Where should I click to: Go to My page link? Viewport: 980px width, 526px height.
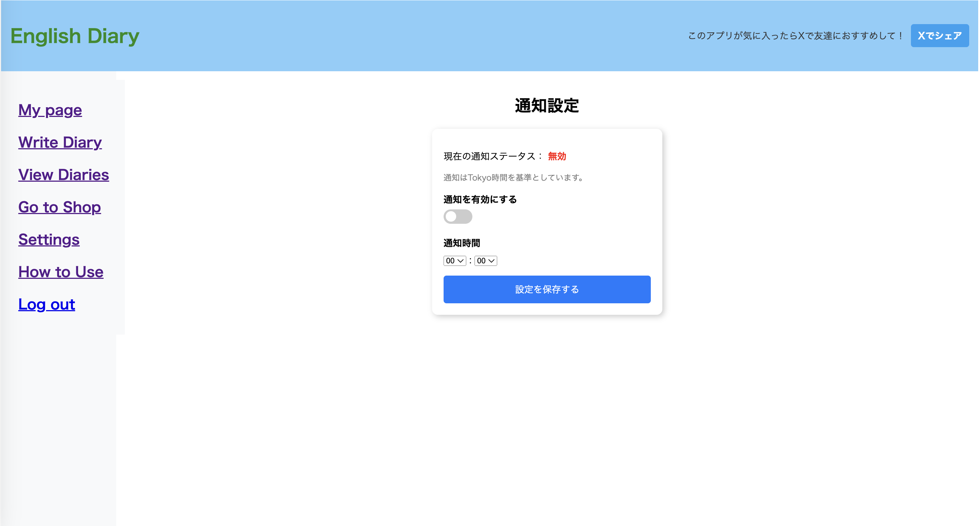coord(50,110)
